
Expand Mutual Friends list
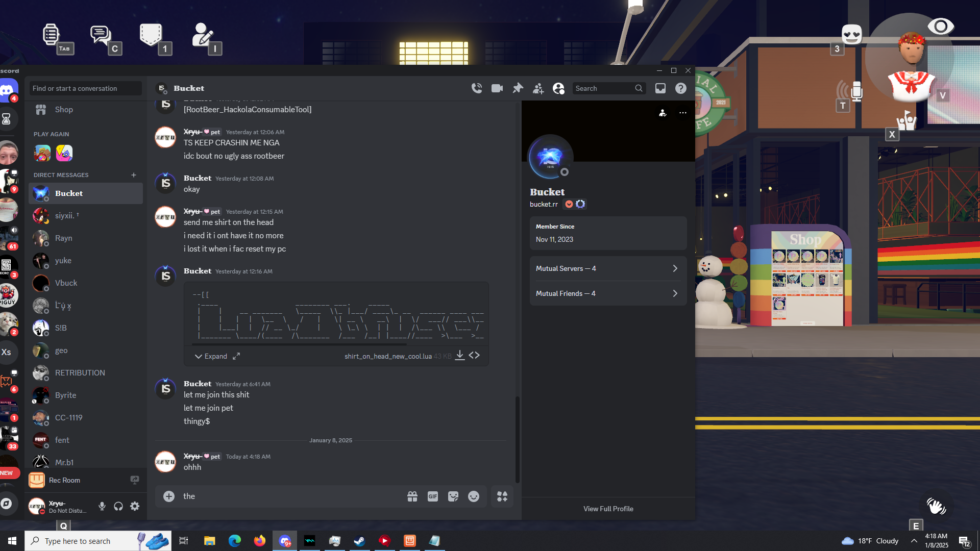click(x=607, y=293)
